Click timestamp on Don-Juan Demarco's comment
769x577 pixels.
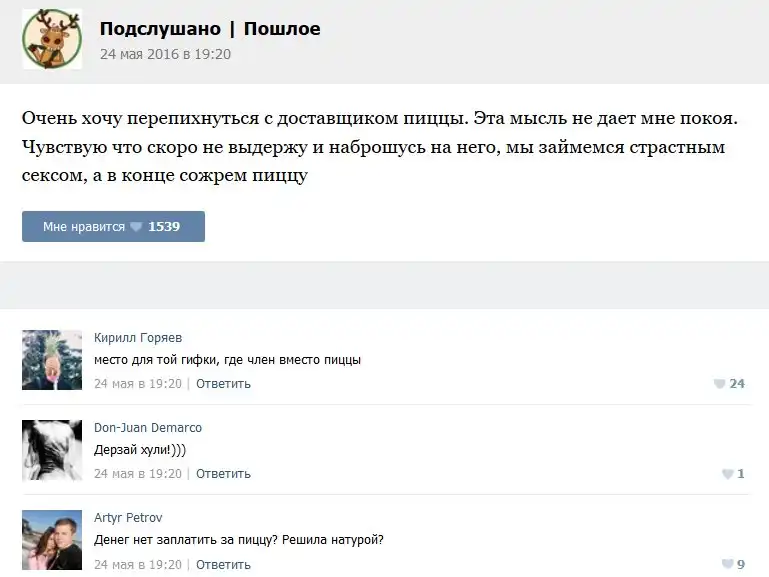click(x=138, y=474)
